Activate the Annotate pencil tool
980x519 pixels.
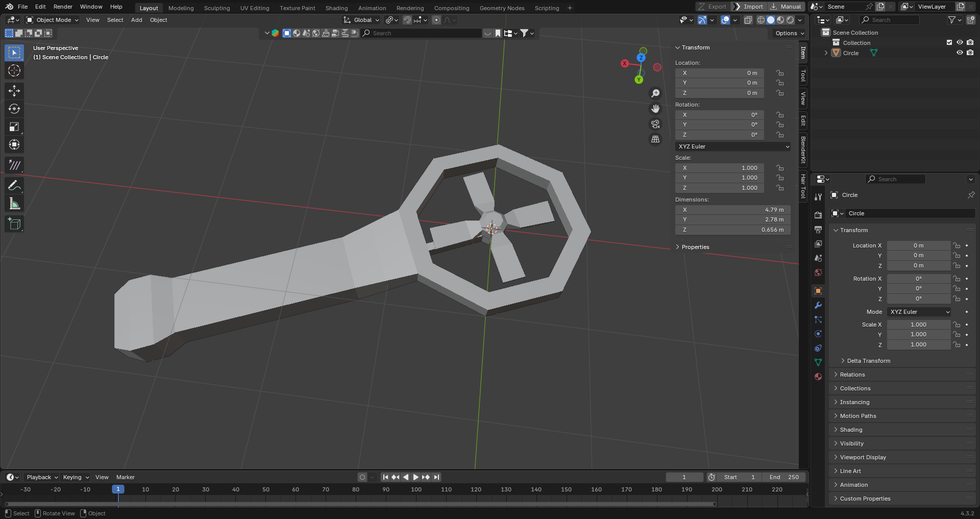point(14,186)
